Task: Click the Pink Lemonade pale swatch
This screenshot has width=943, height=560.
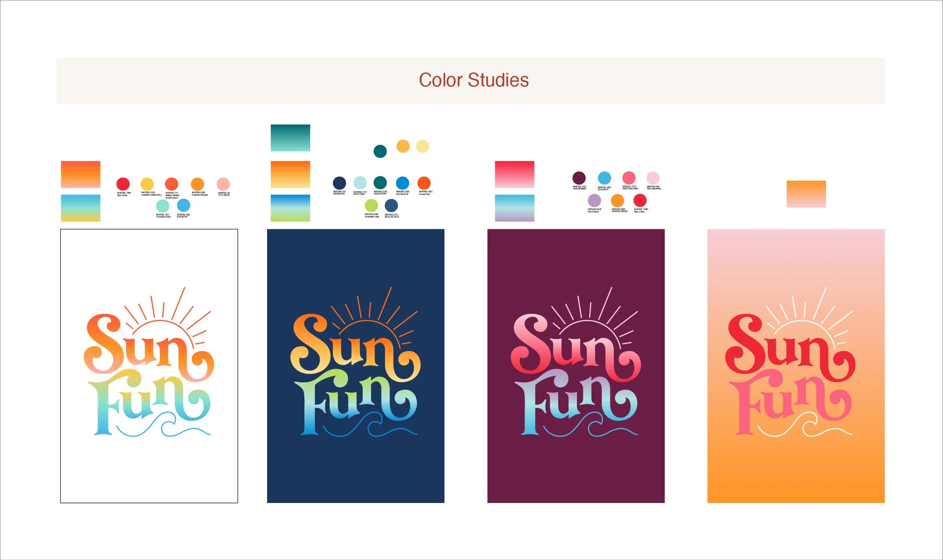Action: 653,178
